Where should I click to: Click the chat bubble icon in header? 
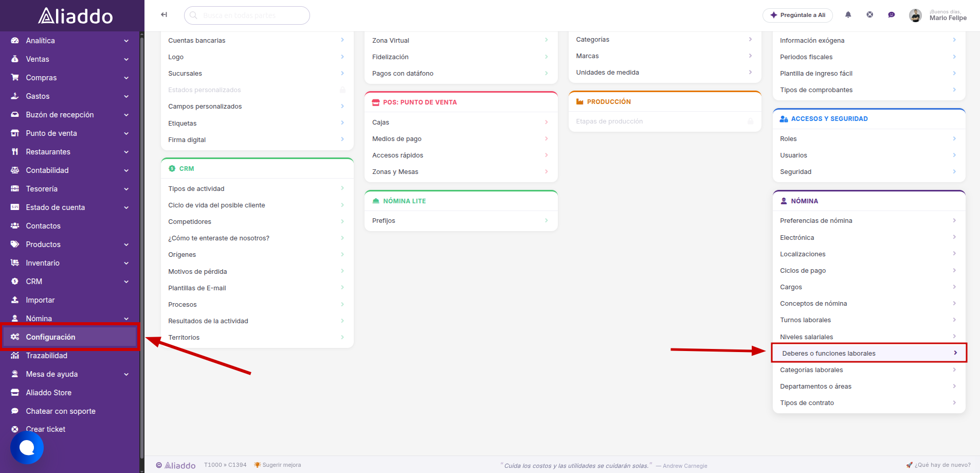(x=891, y=15)
